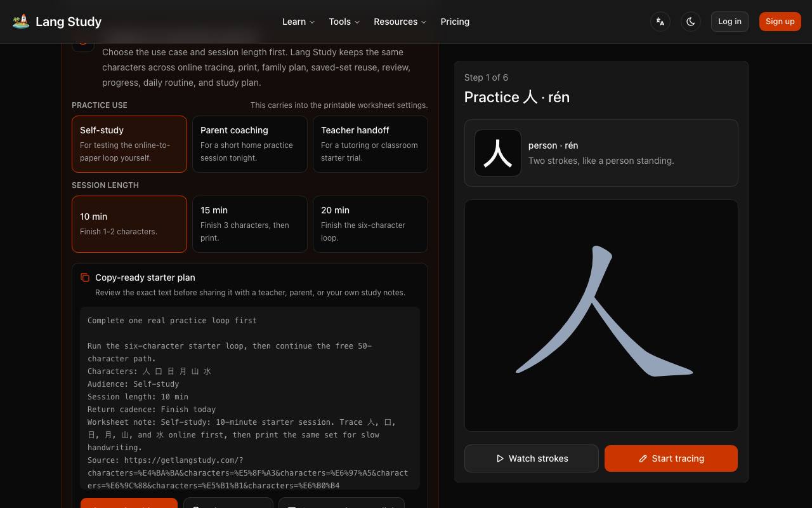Toggle dark mode moon icon

pyautogui.click(x=691, y=22)
